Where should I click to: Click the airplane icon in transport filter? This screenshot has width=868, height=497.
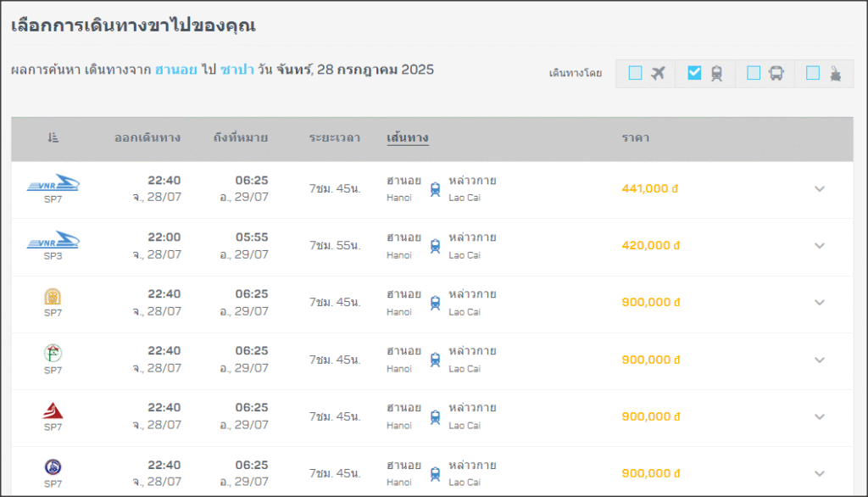coord(659,74)
